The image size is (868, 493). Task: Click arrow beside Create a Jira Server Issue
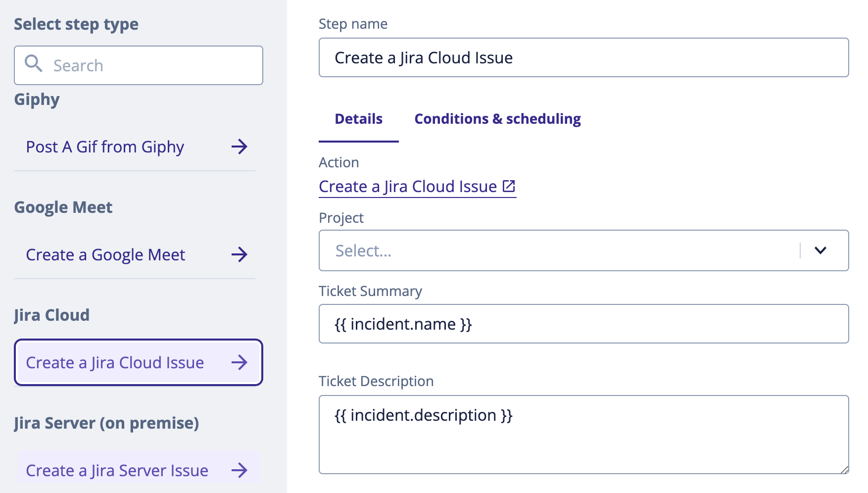(240, 470)
